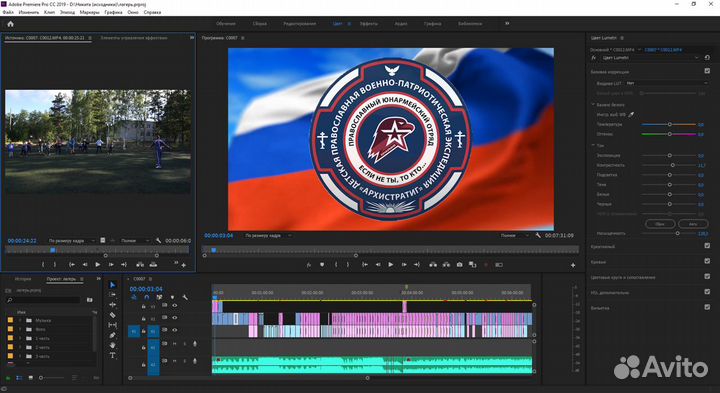The height and width of the screenshot is (393, 720).
Task: Open Source monitor settings wrench
Action: (158, 241)
